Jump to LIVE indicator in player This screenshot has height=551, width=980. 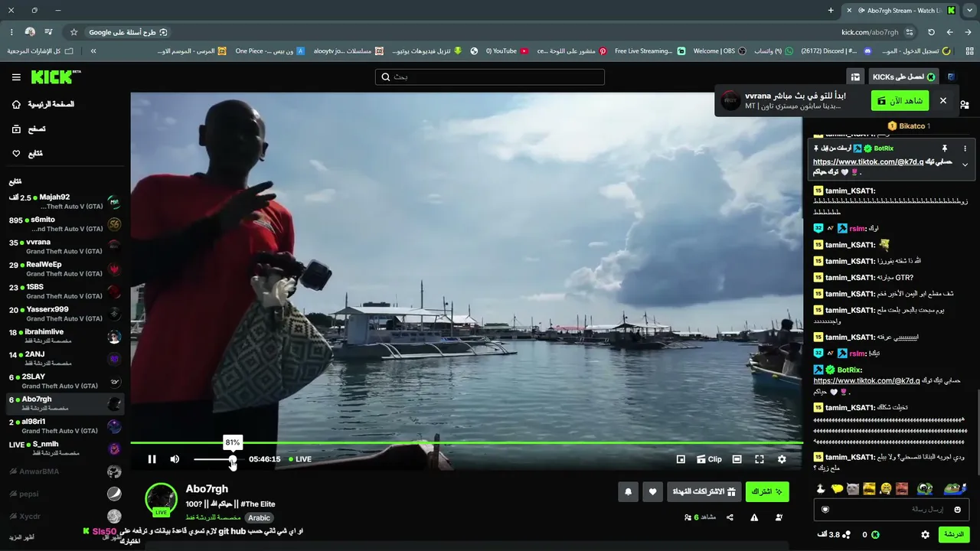pyautogui.click(x=299, y=459)
